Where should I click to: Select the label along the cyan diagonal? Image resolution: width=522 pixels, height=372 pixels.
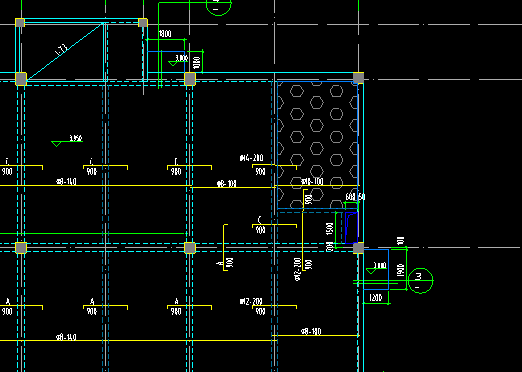(61, 50)
